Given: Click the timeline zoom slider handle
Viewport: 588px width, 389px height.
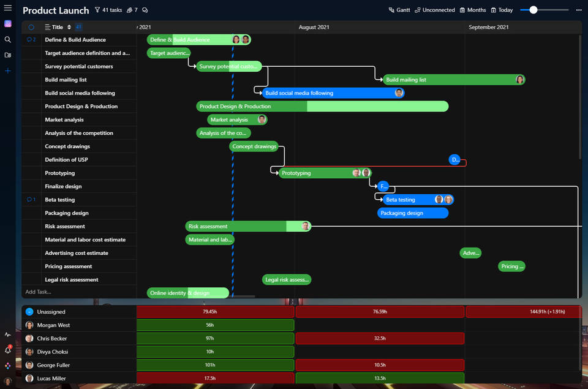Looking at the screenshot, I should [x=533, y=10].
